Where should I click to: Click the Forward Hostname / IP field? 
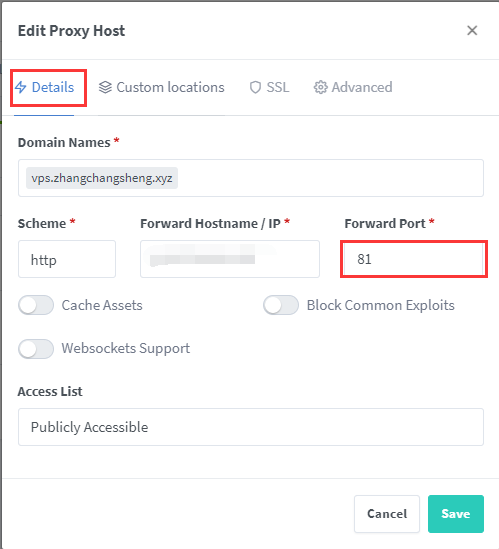[x=230, y=259]
